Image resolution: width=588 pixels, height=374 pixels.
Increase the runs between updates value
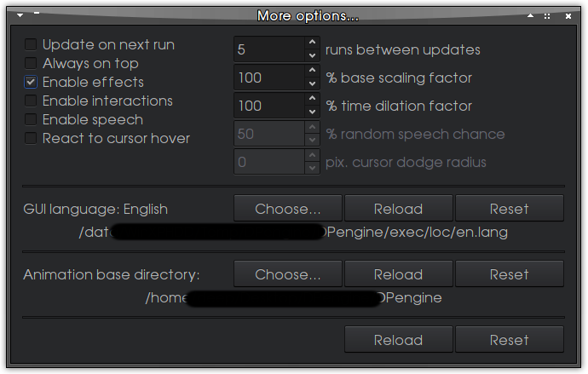[x=312, y=43]
